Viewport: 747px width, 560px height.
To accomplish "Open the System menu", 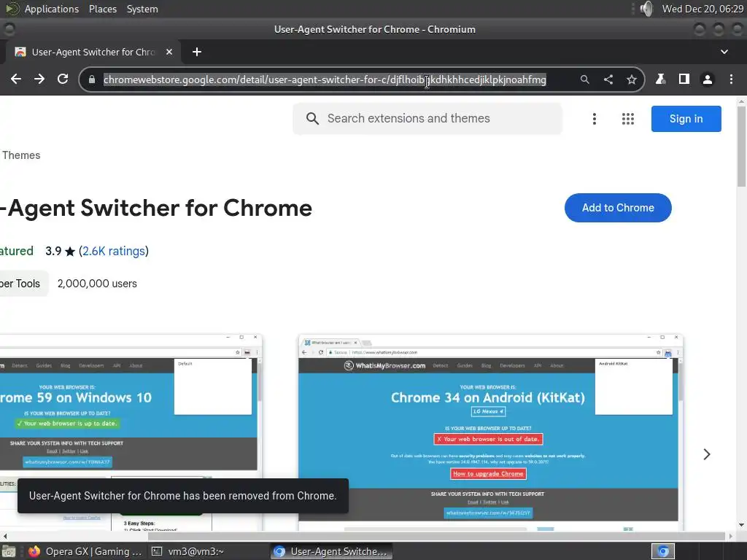I will [142, 9].
